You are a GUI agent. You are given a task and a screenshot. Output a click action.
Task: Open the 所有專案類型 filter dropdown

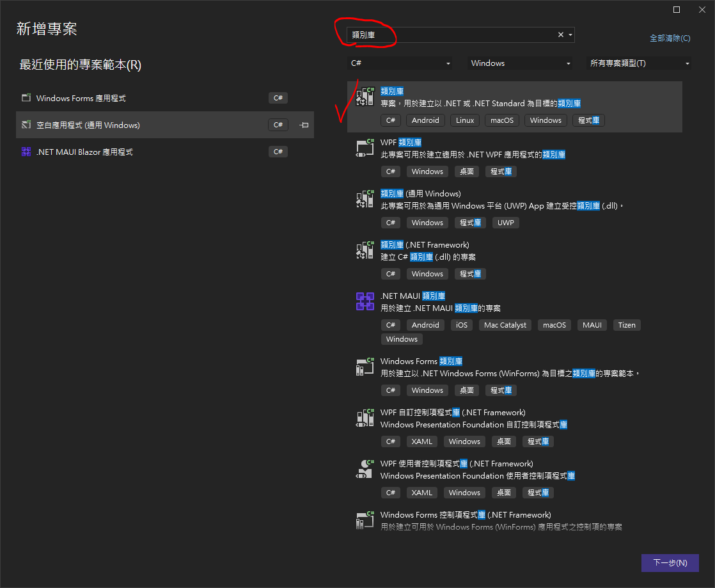(x=639, y=63)
